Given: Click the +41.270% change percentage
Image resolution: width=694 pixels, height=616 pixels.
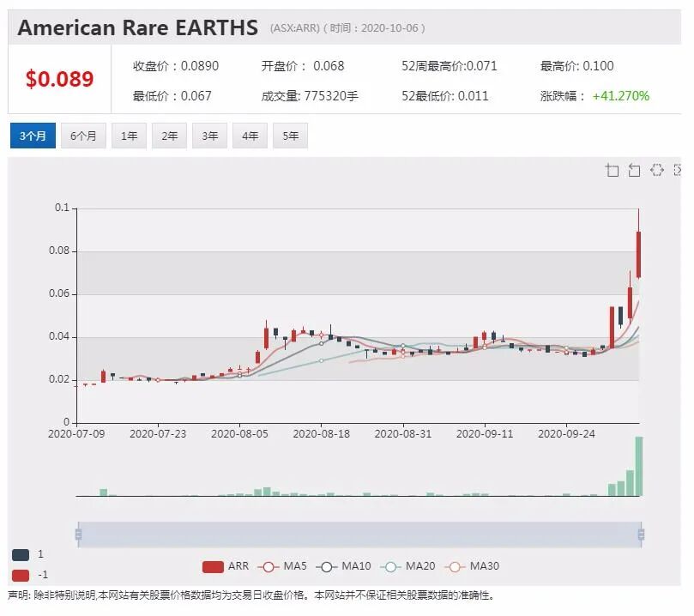Looking at the screenshot, I should 620,95.
